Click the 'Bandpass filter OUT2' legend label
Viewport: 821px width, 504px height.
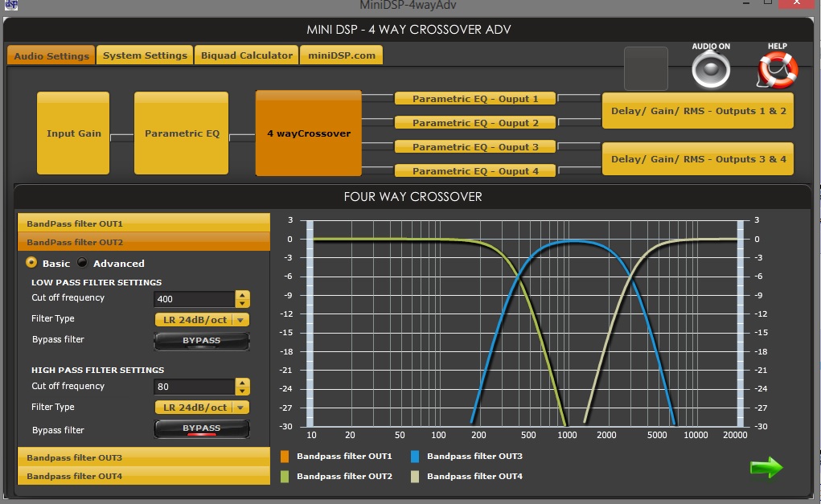[344, 476]
